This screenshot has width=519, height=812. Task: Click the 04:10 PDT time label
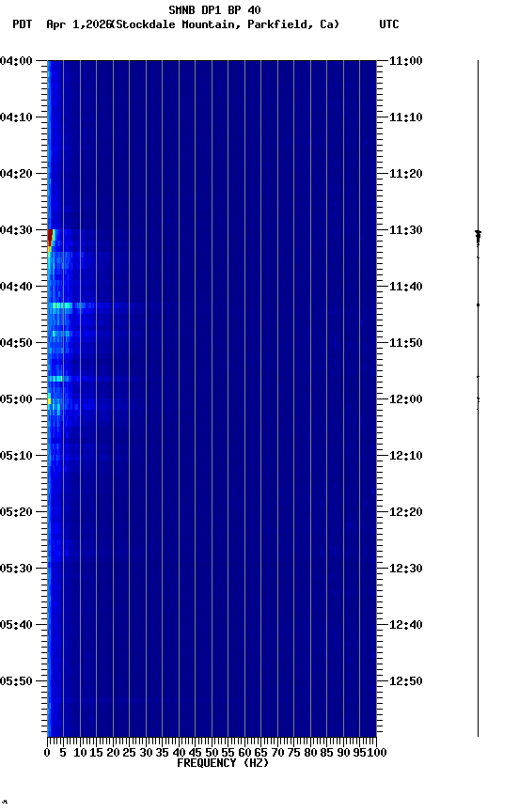[16, 117]
